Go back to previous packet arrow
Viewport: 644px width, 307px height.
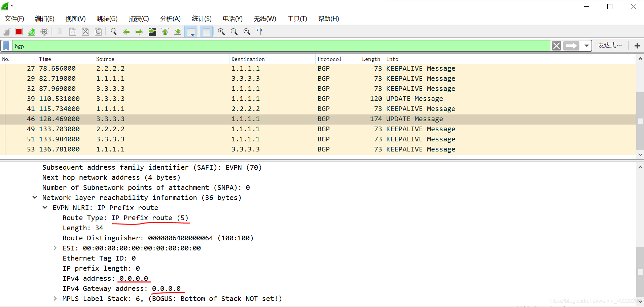coord(127,32)
